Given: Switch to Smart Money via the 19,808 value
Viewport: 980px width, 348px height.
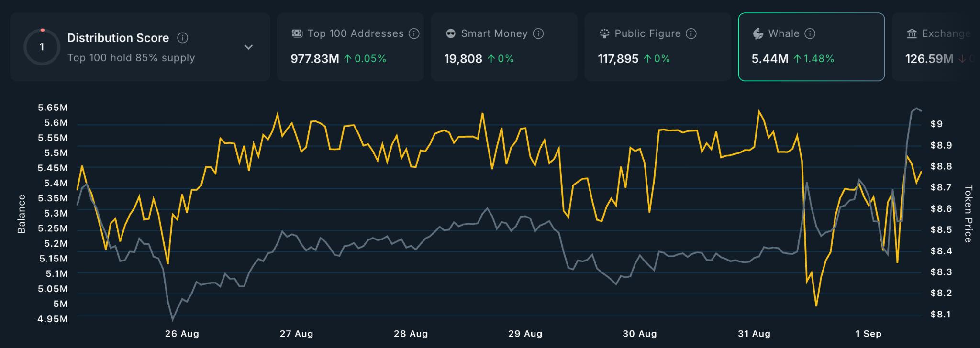Looking at the screenshot, I should pyautogui.click(x=463, y=59).
